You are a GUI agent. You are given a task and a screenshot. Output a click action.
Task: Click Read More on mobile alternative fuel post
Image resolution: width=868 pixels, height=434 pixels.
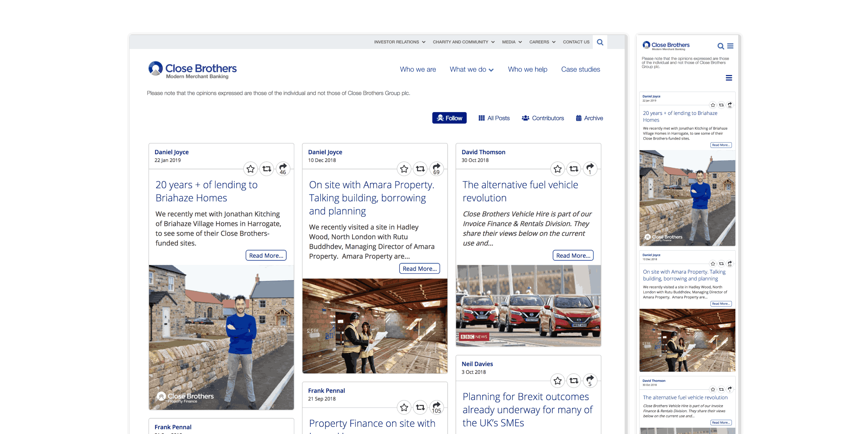[721, 423]
